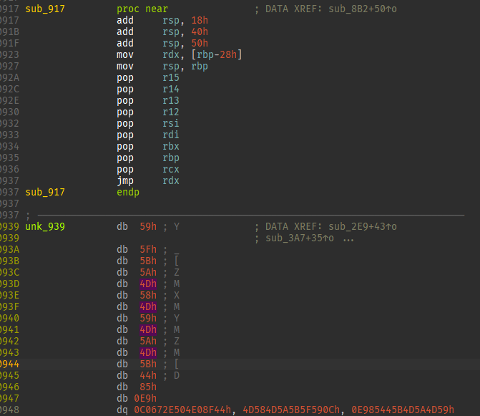Click the [rbp-28h] memory operand
Screen dimensions: 480x416
[216, 54]
